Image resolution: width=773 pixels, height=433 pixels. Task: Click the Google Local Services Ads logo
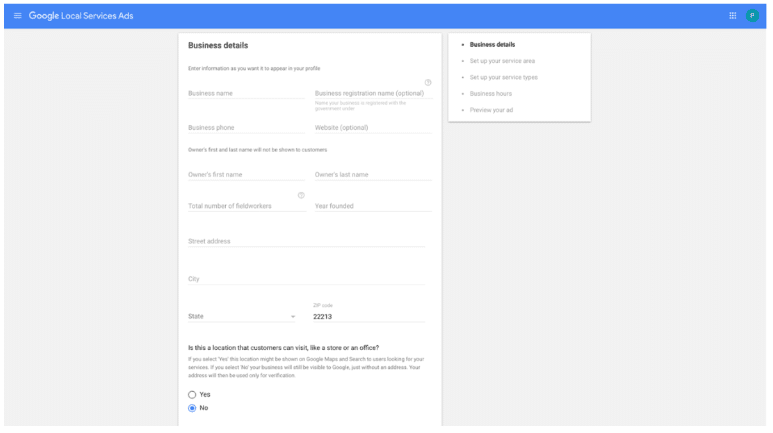tap(81, 16)
